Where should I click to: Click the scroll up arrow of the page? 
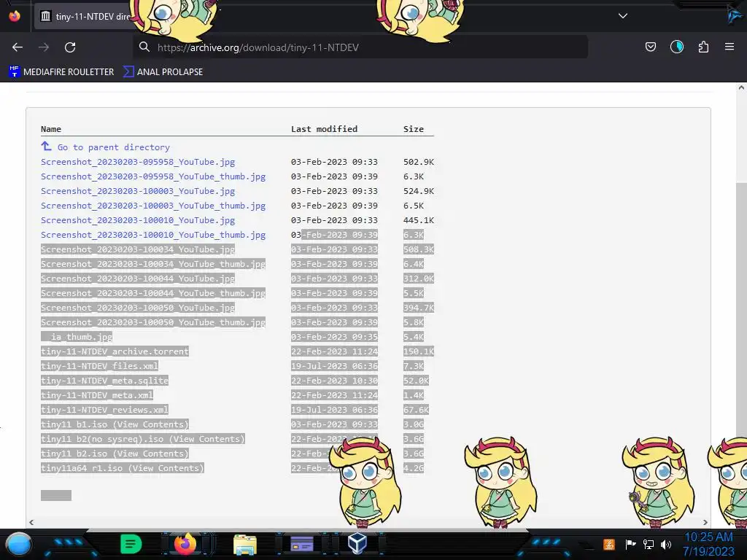point(741,87)
